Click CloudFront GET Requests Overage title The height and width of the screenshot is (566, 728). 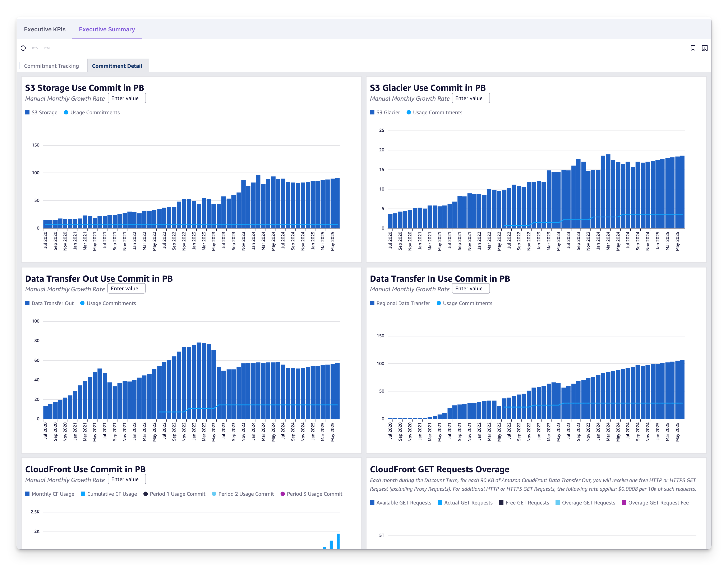(440, 469)
